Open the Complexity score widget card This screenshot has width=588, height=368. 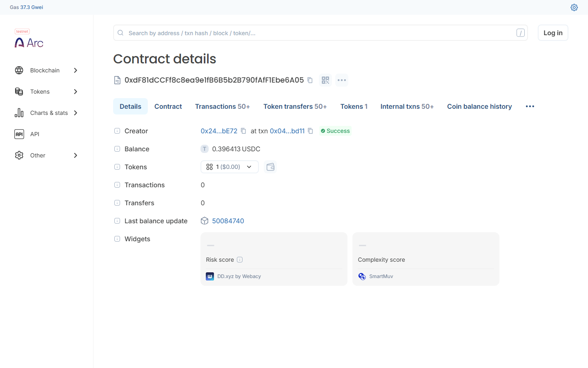[426, 259]
